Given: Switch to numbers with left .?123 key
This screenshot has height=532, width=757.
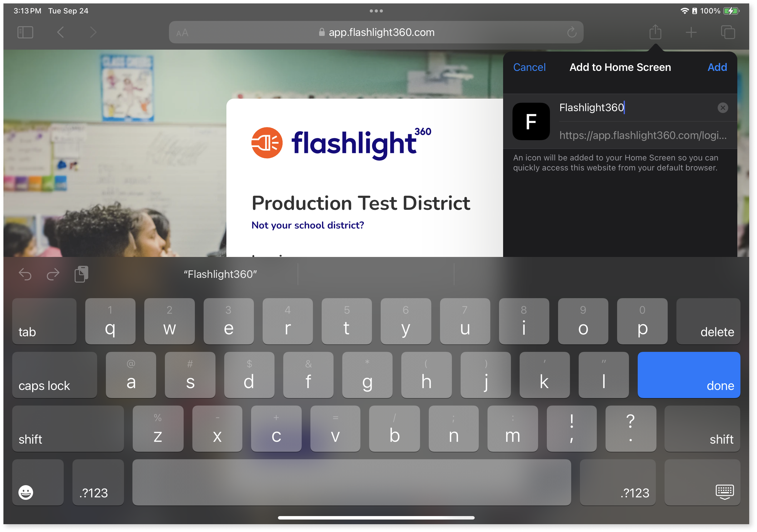Looking at the screenshot, I should tap(98, 483).
